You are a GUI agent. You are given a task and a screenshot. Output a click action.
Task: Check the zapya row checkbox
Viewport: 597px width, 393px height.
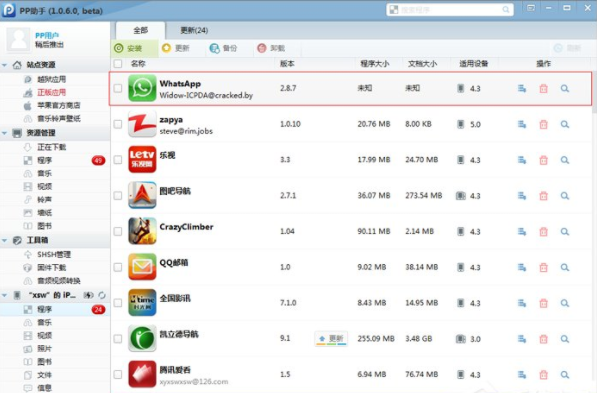tap(118, 124)
